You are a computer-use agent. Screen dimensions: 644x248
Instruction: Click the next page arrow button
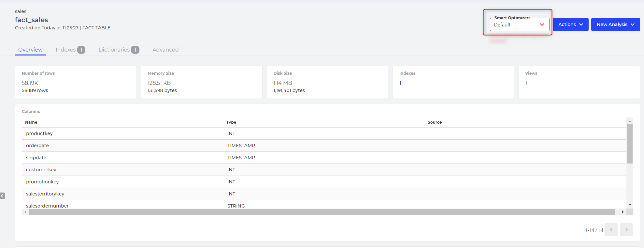(626, 230)
